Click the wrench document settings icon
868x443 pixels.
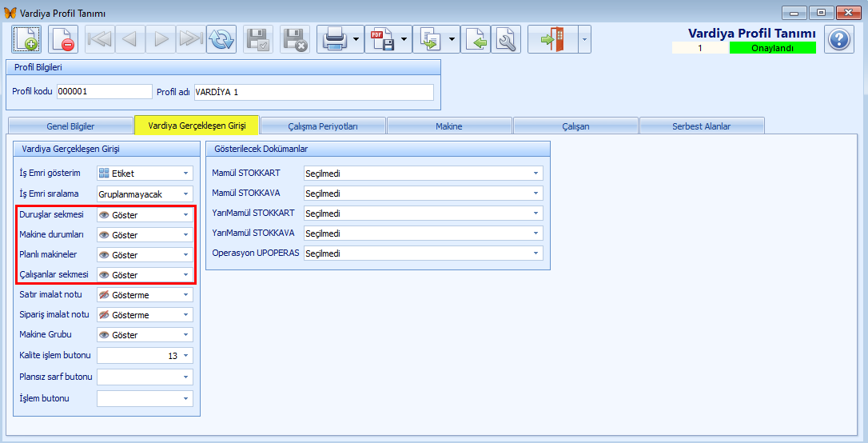(506, 39)
